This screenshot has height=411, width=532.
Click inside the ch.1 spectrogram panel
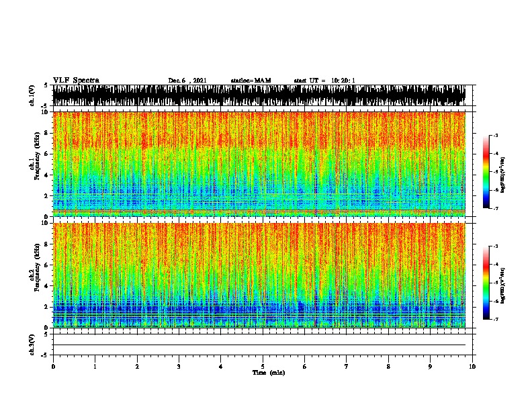[x=259, y=164]
